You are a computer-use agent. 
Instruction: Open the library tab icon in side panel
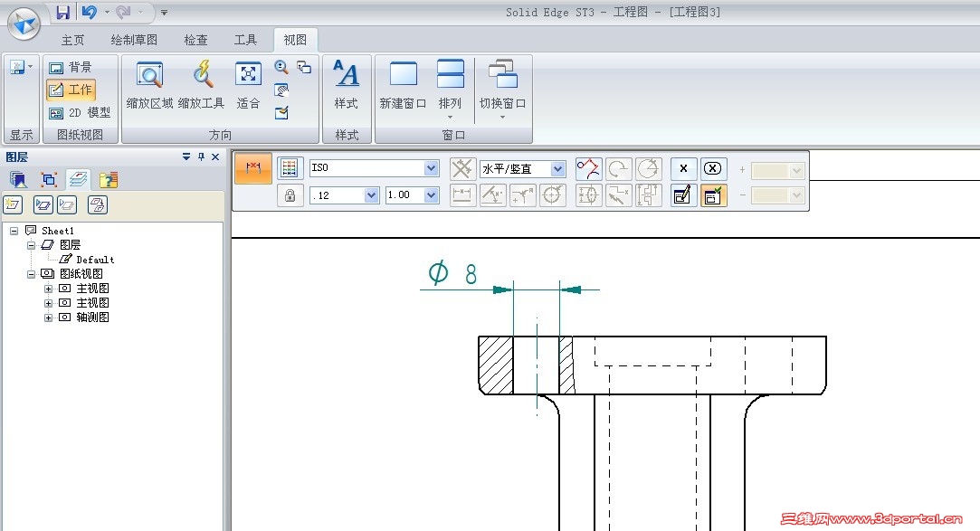click(18, 180)
